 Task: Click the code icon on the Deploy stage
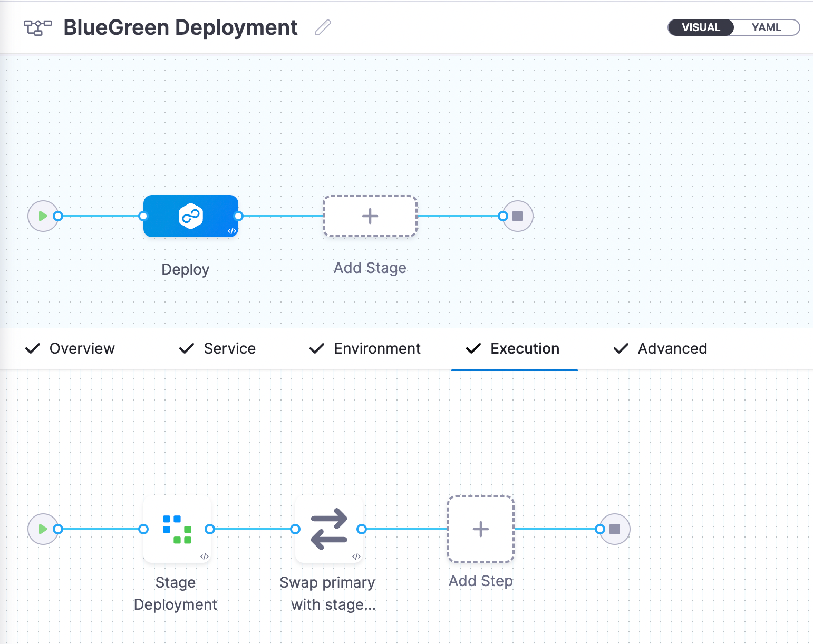click(x=231, y=231)
